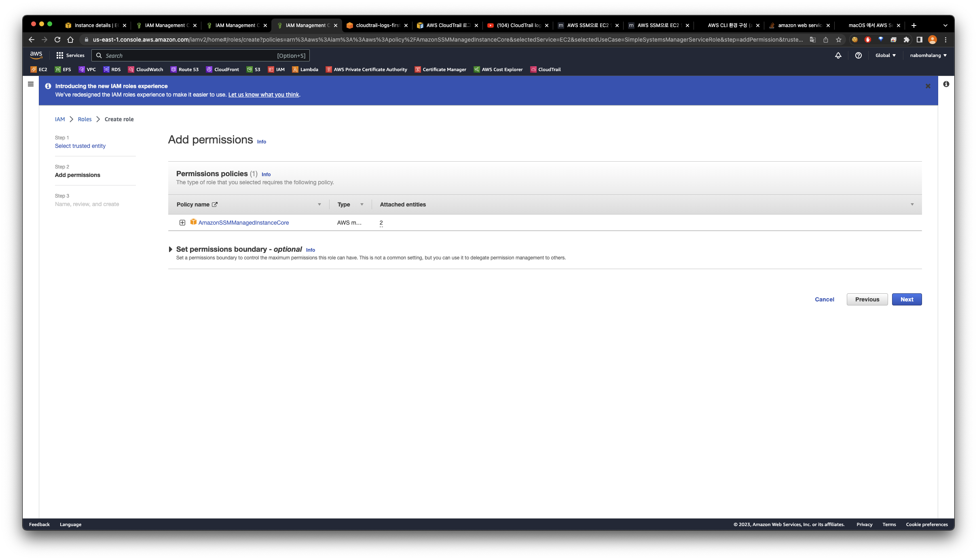Expand Set permissions boundary section
977x560 pixels.
click(171, 249)
